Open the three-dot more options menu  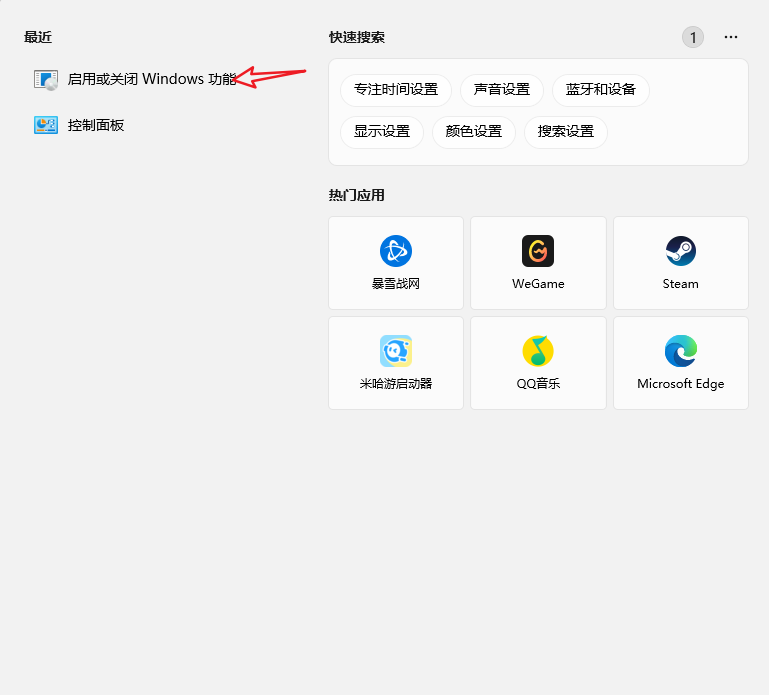point(731,37)
